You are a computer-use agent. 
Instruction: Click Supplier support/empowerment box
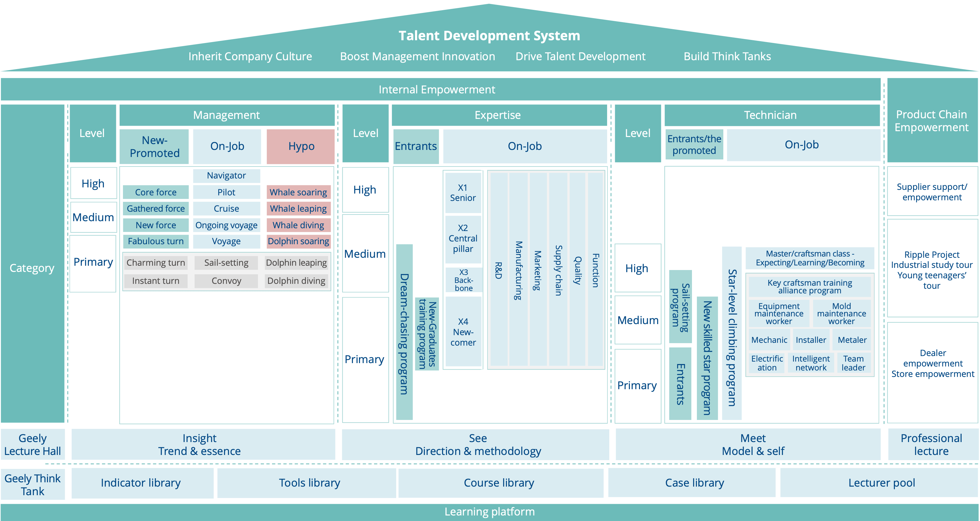point(932,192)
